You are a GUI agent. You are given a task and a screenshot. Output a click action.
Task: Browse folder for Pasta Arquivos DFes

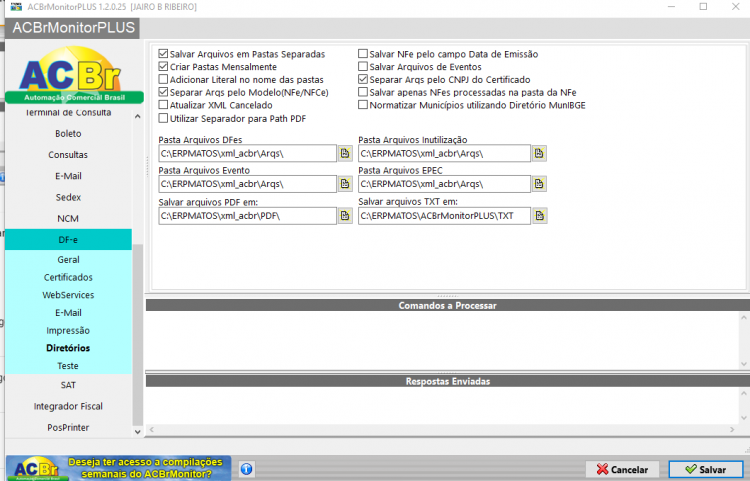(x=345, y=153)
